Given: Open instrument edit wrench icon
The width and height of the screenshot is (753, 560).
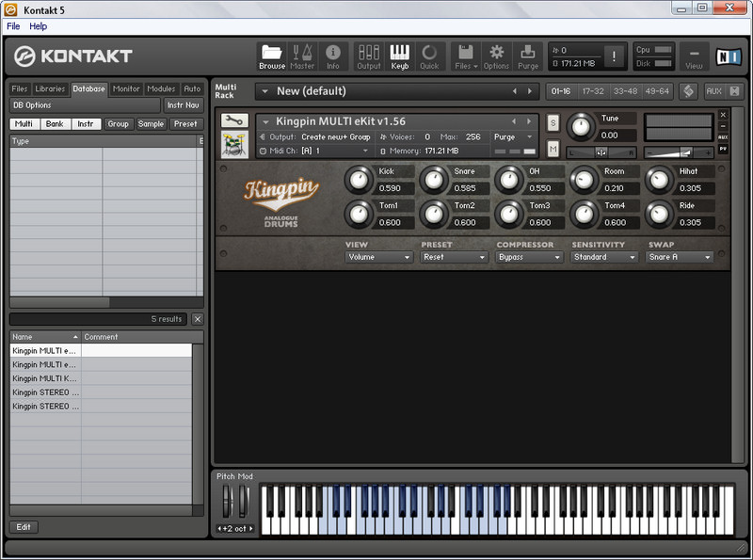Looking at the screenshot, I should [234, 120].
